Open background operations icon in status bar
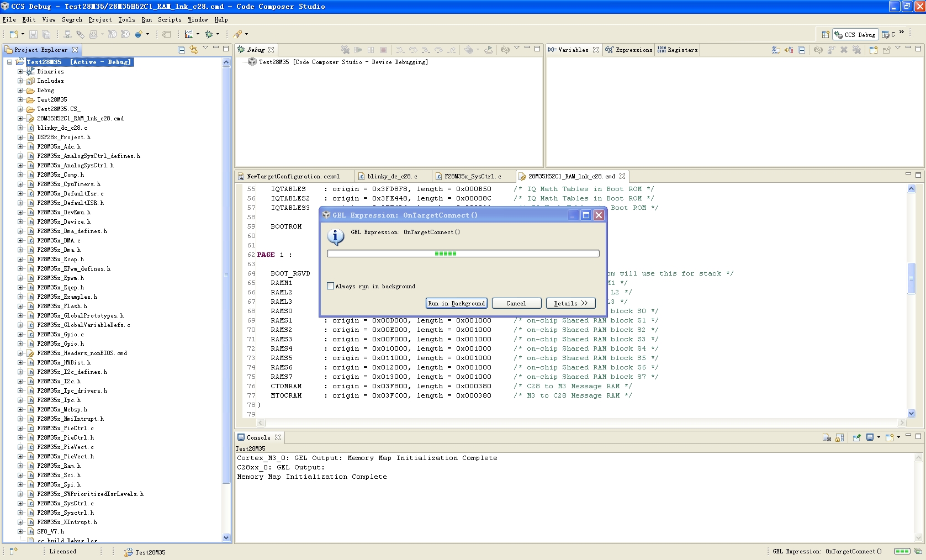The width and height of the screenshot is (926, 560). [x=918, y=551]
